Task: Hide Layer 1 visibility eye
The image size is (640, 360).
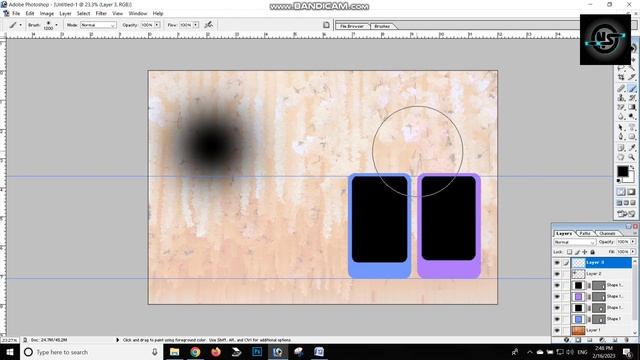Action: (x=557, y=330)
